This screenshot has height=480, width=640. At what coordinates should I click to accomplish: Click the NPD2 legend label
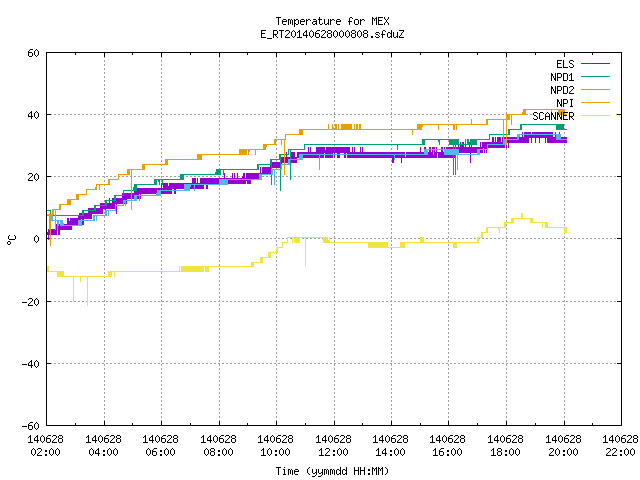tap(562, 90)
